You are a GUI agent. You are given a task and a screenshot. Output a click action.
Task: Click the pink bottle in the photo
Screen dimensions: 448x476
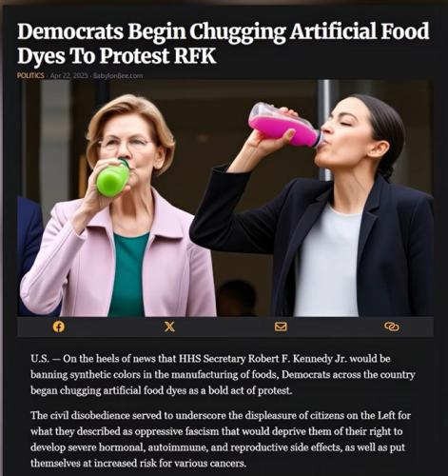click(284, 125)
